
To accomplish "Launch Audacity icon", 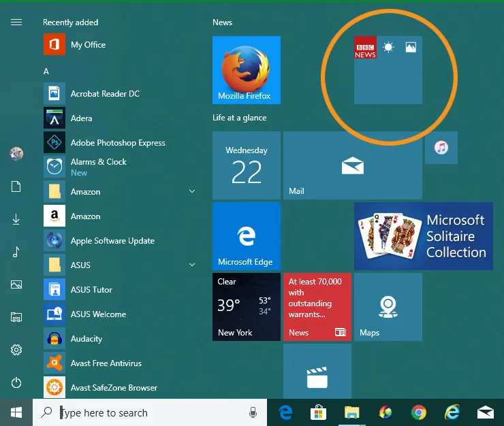I will [x=54, y=338].
